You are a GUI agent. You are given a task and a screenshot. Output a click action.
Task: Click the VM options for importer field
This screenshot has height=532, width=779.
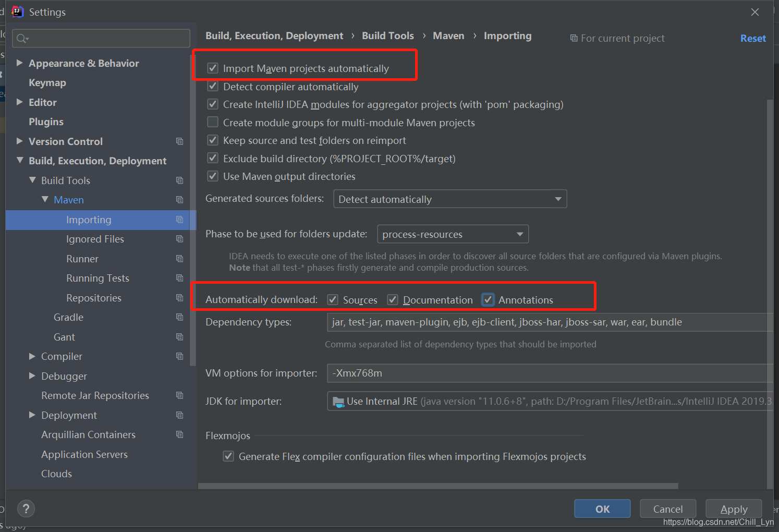click(x=550, y=373)
